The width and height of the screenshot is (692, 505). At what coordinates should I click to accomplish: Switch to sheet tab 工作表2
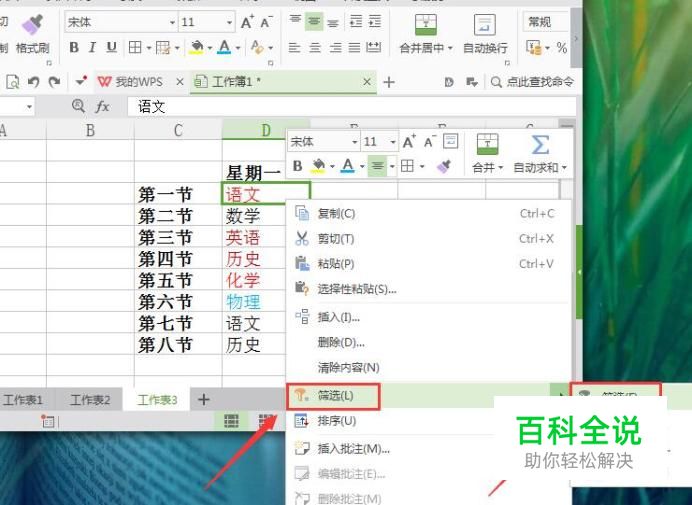[90, 400]
